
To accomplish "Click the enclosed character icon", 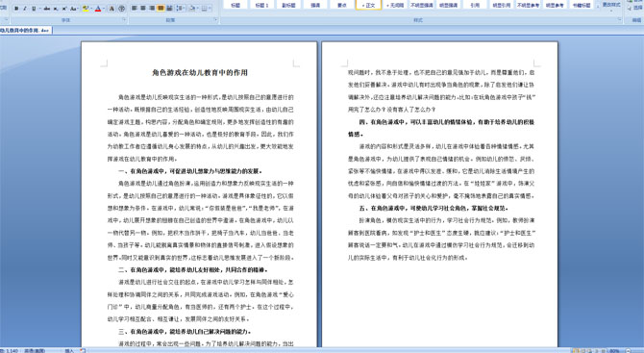I will coord(121,9).
